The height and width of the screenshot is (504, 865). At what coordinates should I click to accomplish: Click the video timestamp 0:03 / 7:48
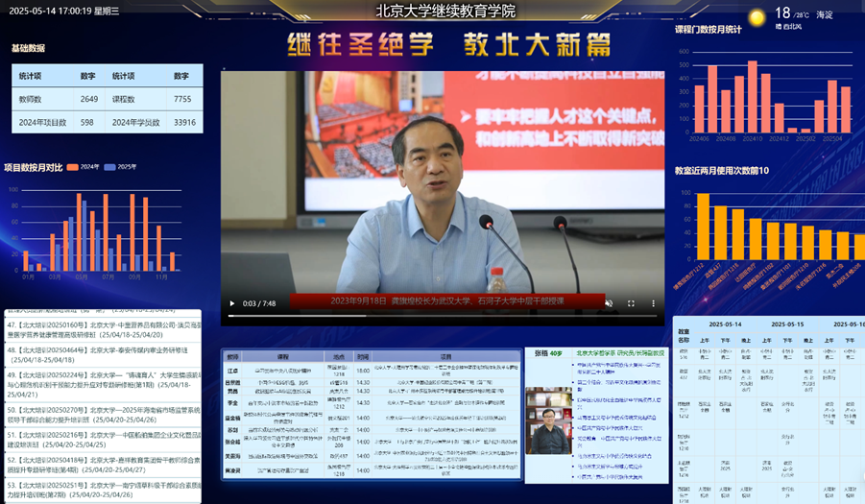coord(258,303)
